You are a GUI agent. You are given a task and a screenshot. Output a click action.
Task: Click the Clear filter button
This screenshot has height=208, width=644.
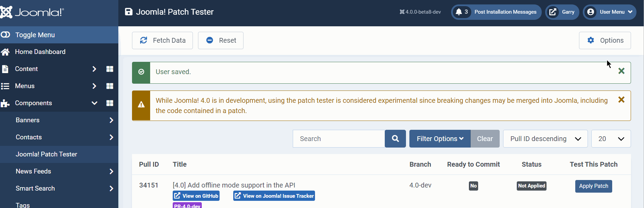485,139
